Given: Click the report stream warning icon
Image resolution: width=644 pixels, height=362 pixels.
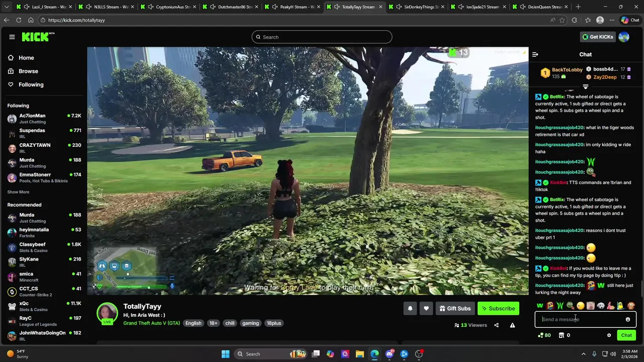Looking at the screenshot, I should tap(512, 325).
